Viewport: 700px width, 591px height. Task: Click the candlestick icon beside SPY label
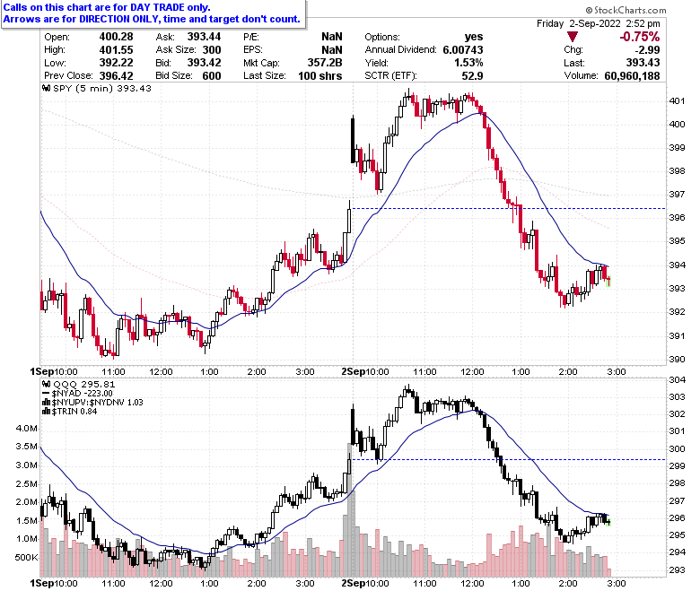[x=46, y=88]
